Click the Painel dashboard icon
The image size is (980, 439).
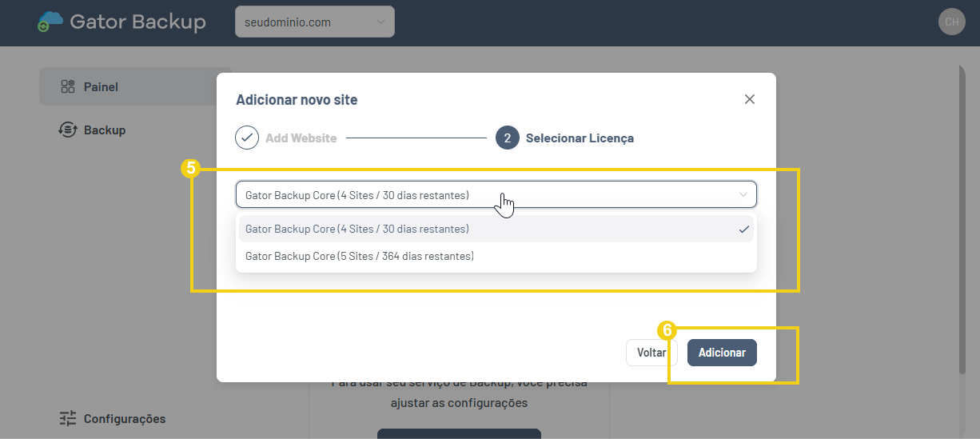click(68, 86)
